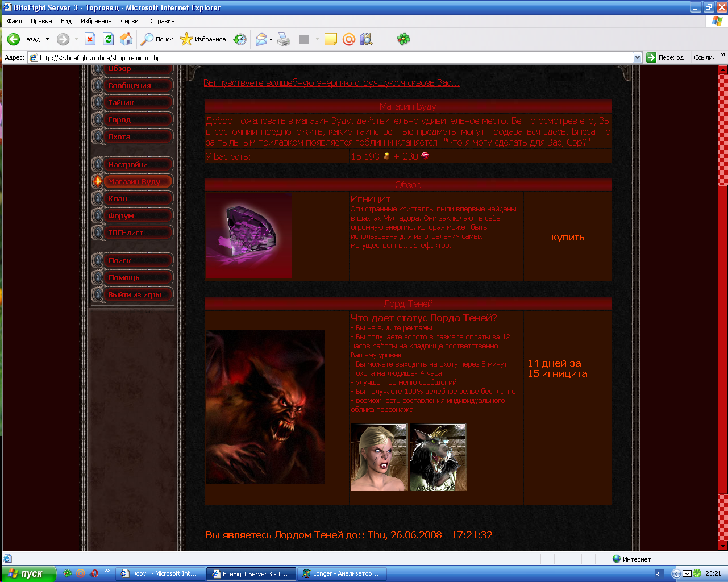Image resolution: width=728 pixels, height=582 pixels.
Task: Open Тайник in the sidebar
Action: [132, 102]
